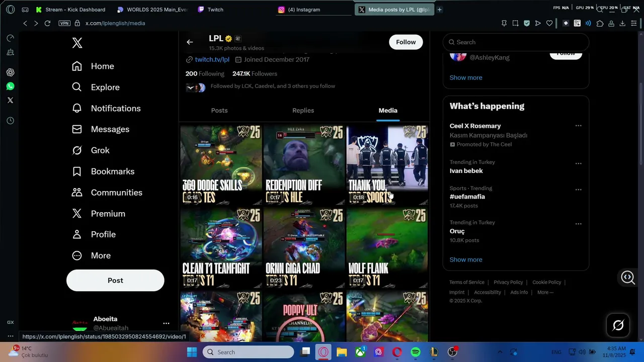Open the browser downloads icon
The width and height of the screenshot is (644, 362).
coord(622,23)
